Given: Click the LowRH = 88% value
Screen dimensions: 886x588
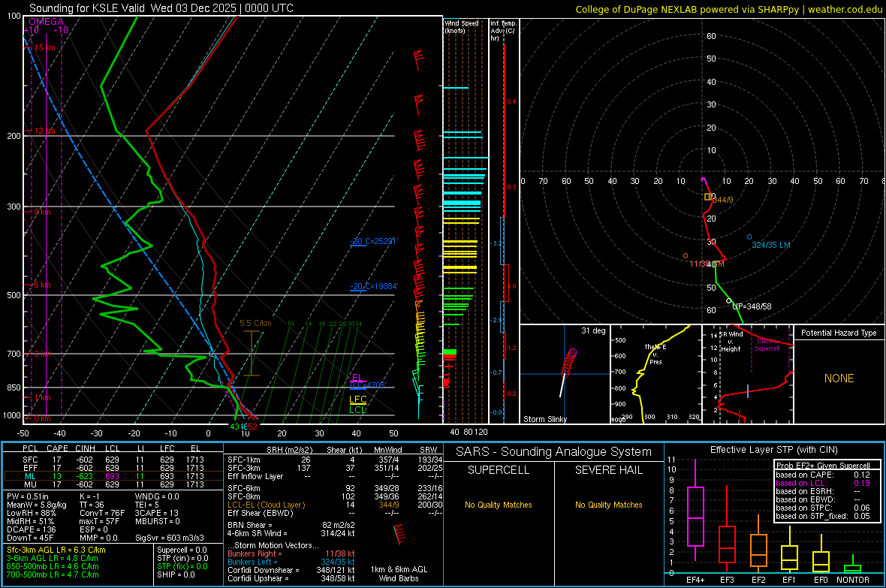Looking at the screenshot, I should [x=31, y=513].
